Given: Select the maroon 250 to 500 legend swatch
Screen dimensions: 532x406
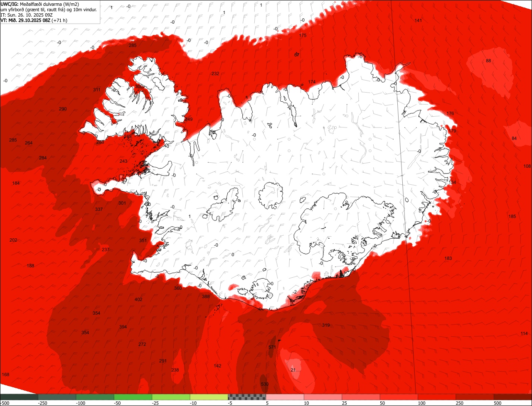Looking at the screenshot, I should [475, 397].
